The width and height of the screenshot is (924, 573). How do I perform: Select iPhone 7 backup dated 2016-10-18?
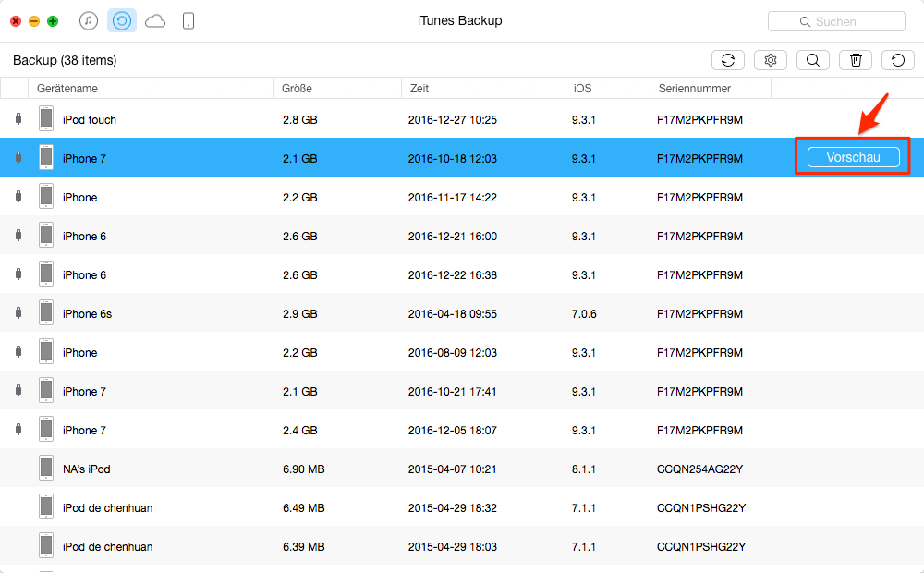click(x=462, y=157)
